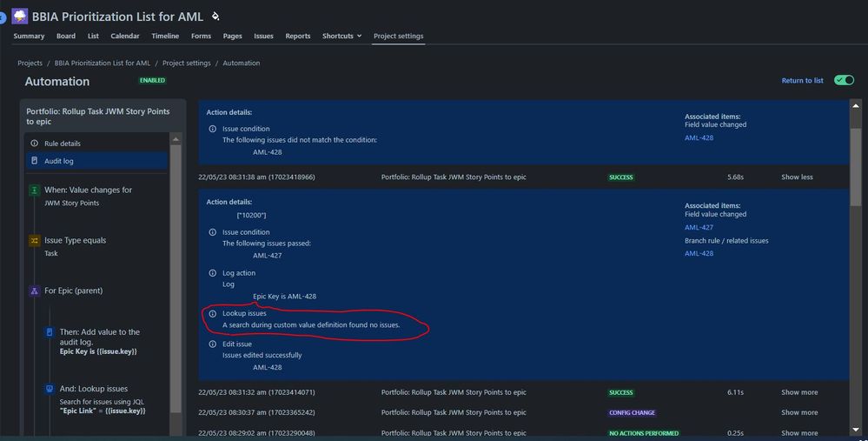Open the Board tab
This screenshot has height=441, width=868.
click(66, 36)
